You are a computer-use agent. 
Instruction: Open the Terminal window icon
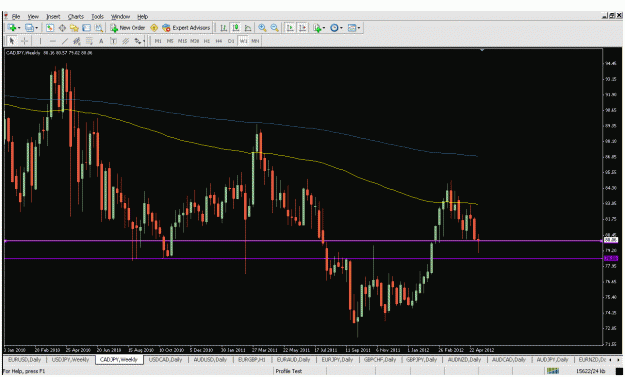(x=86, y=28)
